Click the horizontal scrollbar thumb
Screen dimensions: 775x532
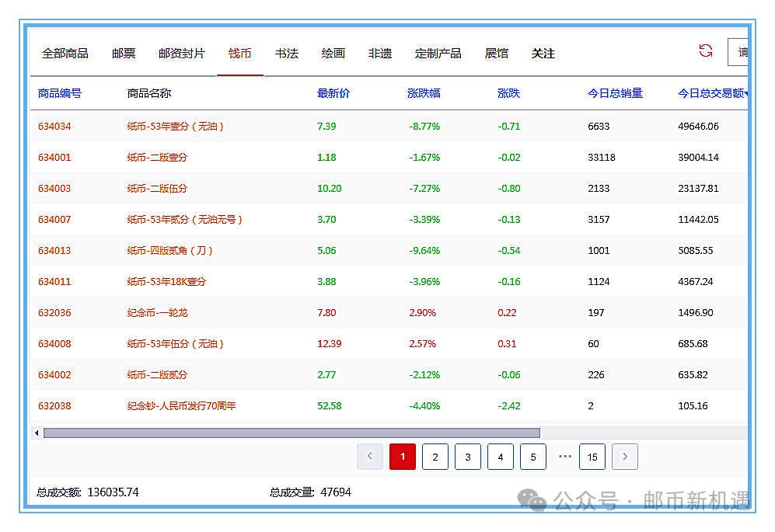point(291,433)
